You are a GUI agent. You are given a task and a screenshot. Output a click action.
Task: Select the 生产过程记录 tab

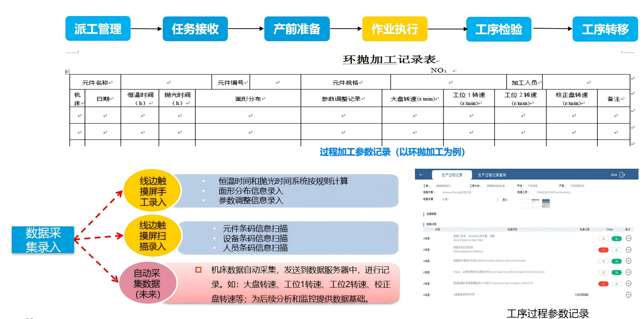click(x=452, y=175)
